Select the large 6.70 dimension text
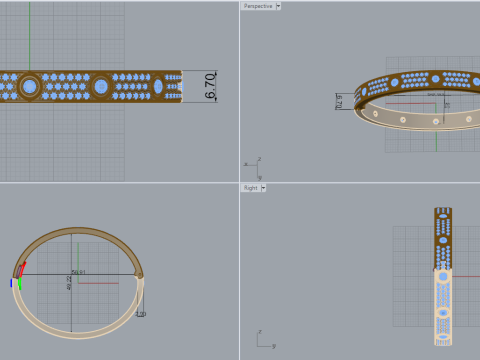The width and height of the screenshot is (480, 360). pos(210,86)
